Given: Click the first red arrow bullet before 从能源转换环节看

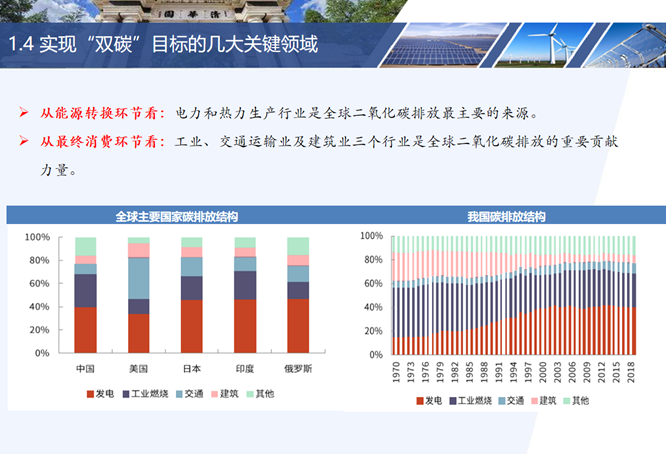Looking at the screenshot, I should 24,113.
